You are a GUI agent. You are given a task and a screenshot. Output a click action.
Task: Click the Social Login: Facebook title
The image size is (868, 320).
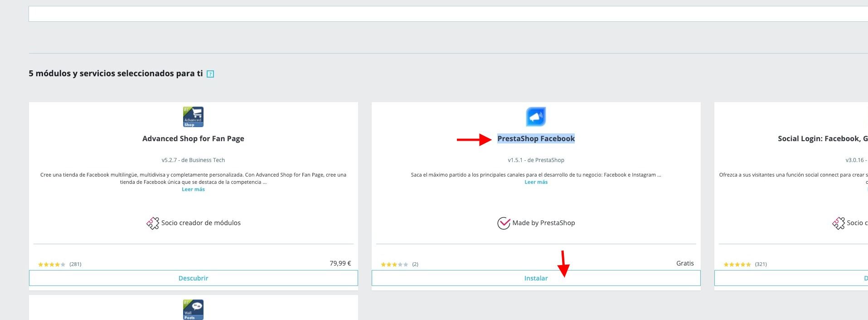[x=823, y=139]
